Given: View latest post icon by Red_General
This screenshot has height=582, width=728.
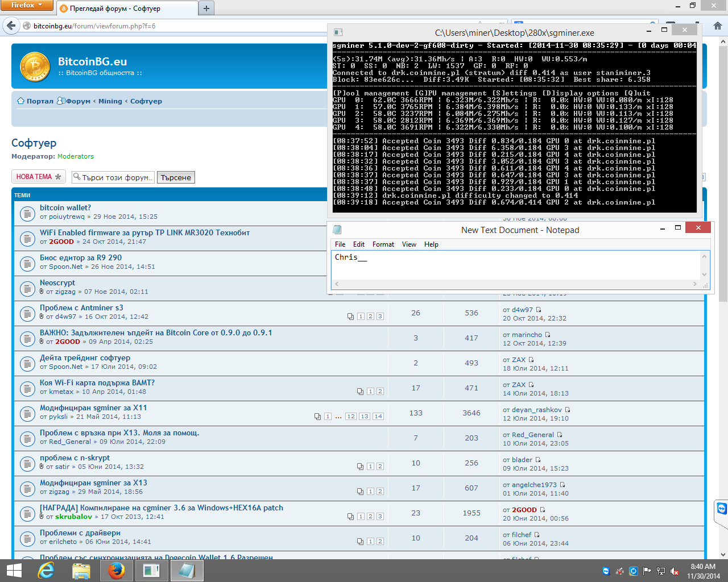Looking at the screenshot, I should 560,435.
